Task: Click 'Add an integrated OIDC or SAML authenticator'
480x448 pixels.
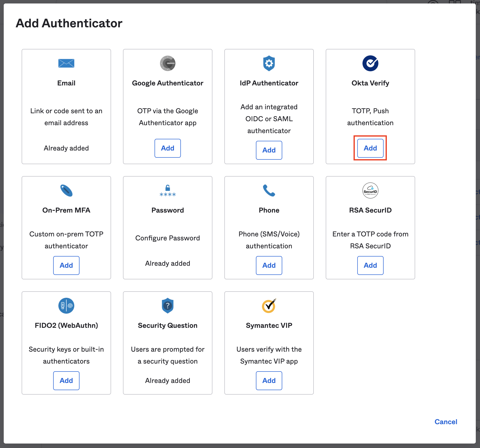Action: tap(269, 119)
